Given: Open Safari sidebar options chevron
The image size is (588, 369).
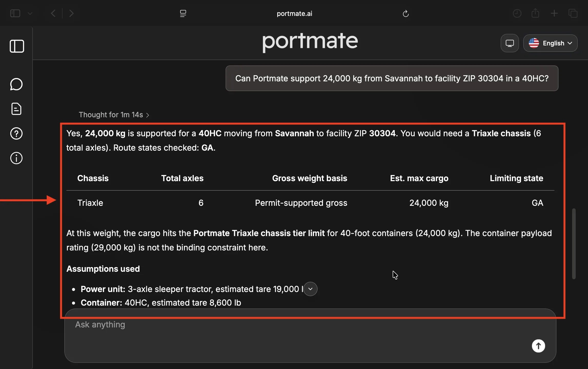Looking at the screenshot, I should point(30,13).
